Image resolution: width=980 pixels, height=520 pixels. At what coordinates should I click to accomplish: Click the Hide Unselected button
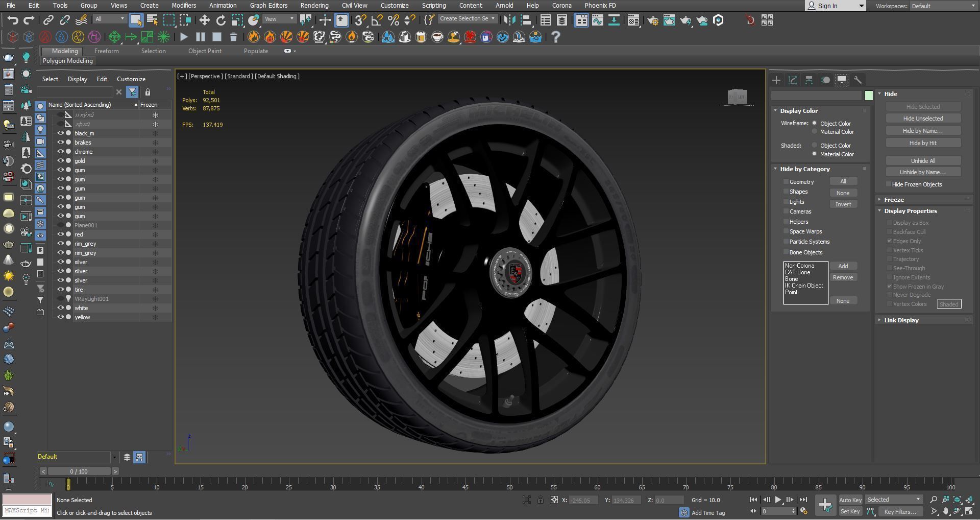tap(923, 119)
